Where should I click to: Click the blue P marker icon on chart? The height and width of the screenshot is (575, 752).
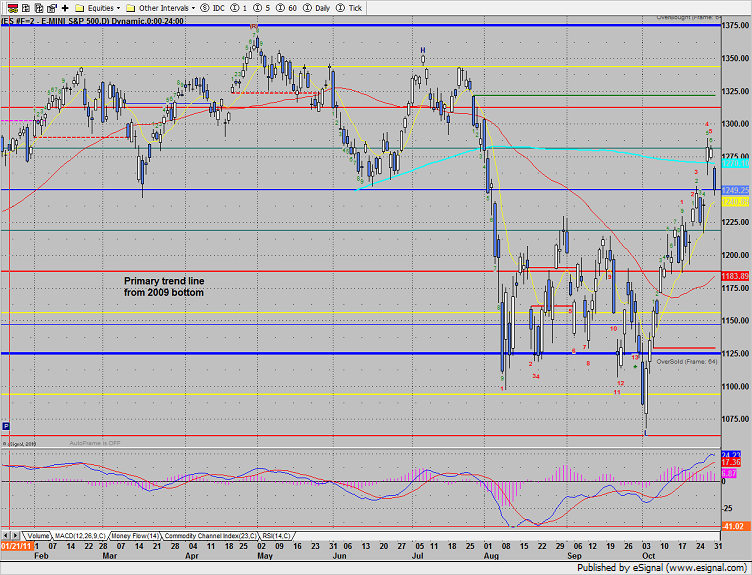(6, 426)
